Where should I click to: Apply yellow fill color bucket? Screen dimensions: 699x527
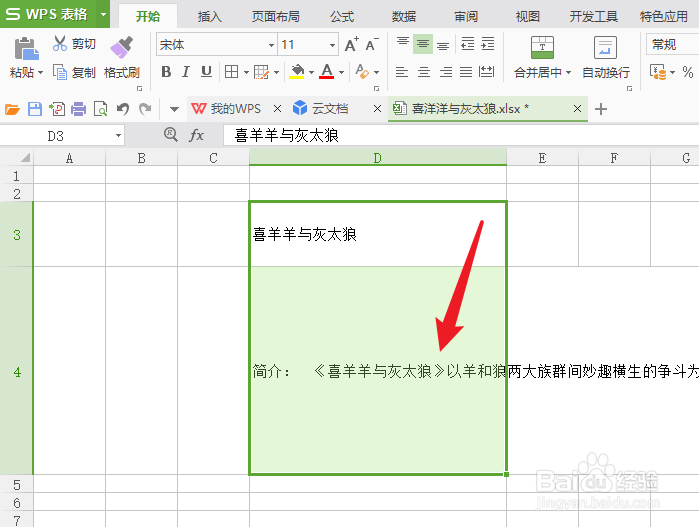pos(297,72)
